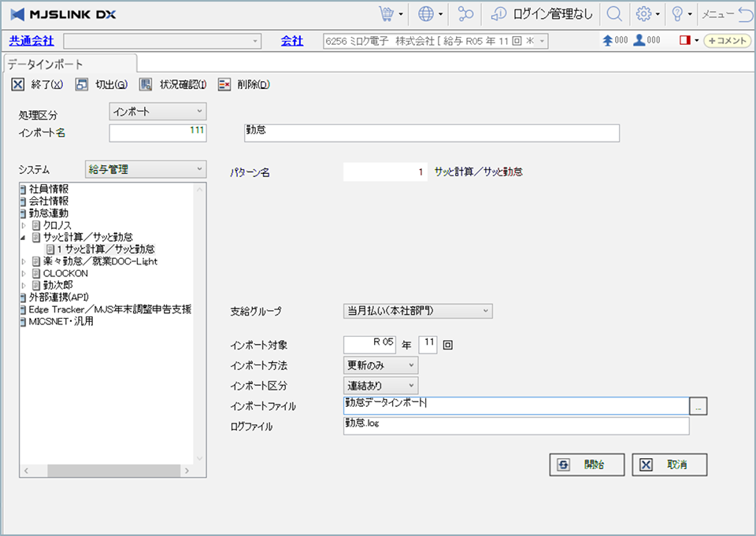The image size is (756, 536).
Task: Click the 削除 delete toolbar button
Action: [244, 85]
